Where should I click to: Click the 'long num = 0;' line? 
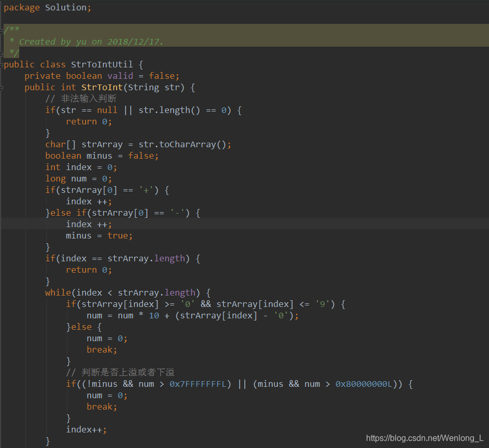pyautogui.click(x=79, y=179)
